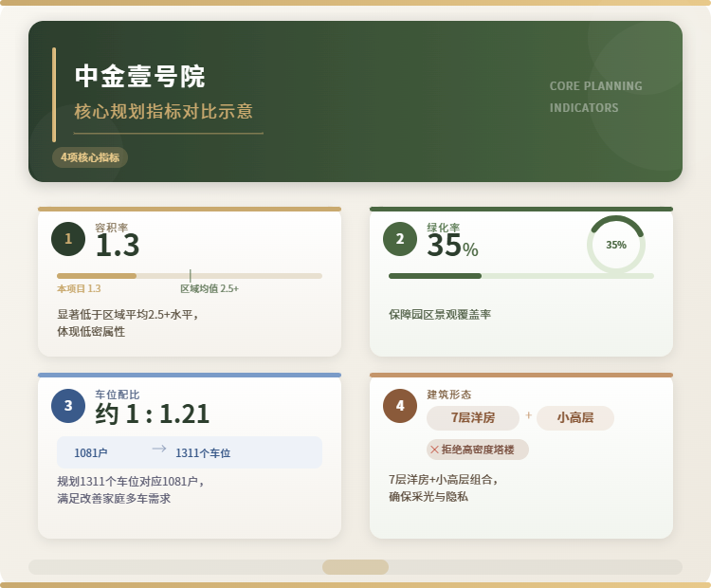Click the CORE PLANNING text

tap(596, 86)
